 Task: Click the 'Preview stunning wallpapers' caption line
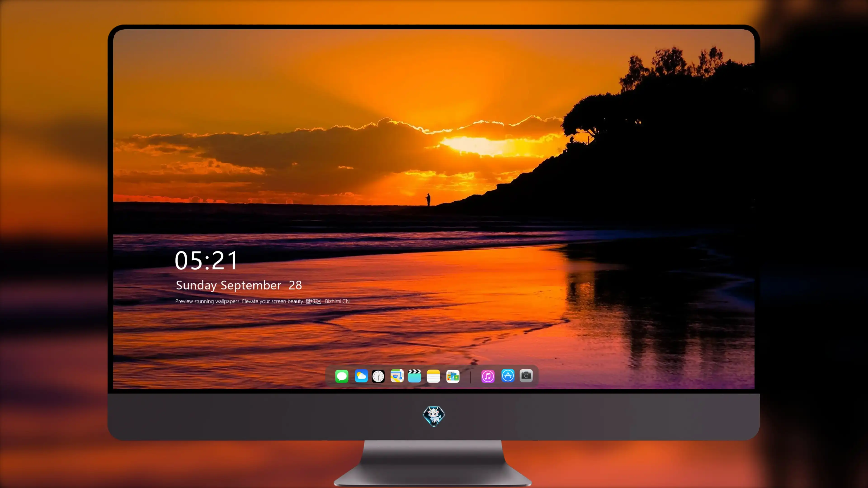[x=262, y=301]
